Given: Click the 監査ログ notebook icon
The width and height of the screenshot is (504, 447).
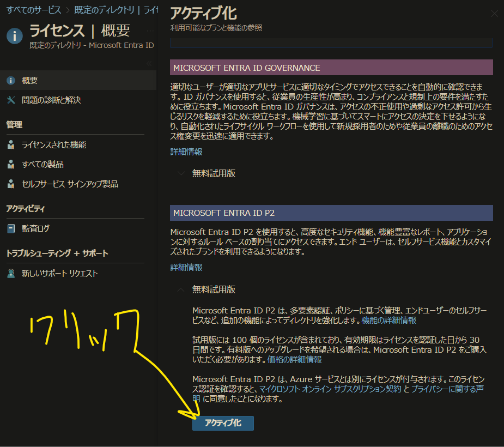Looking at the screenshot, I should [11, 228].
